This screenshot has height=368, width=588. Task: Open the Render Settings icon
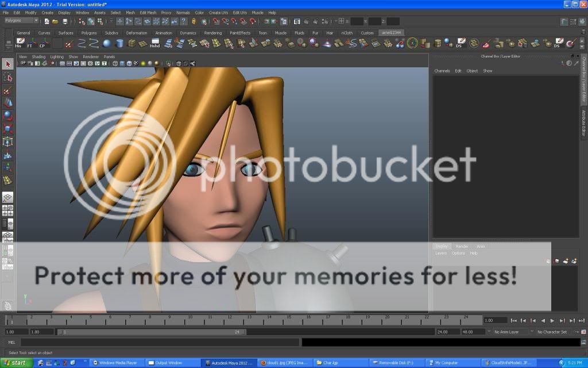(x=325, y=21)
